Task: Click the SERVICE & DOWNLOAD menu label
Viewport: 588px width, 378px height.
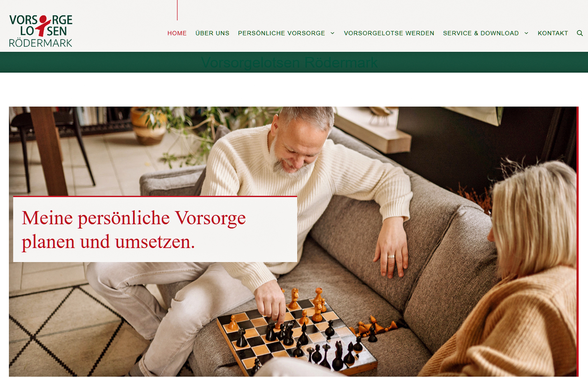Action: 481,33
